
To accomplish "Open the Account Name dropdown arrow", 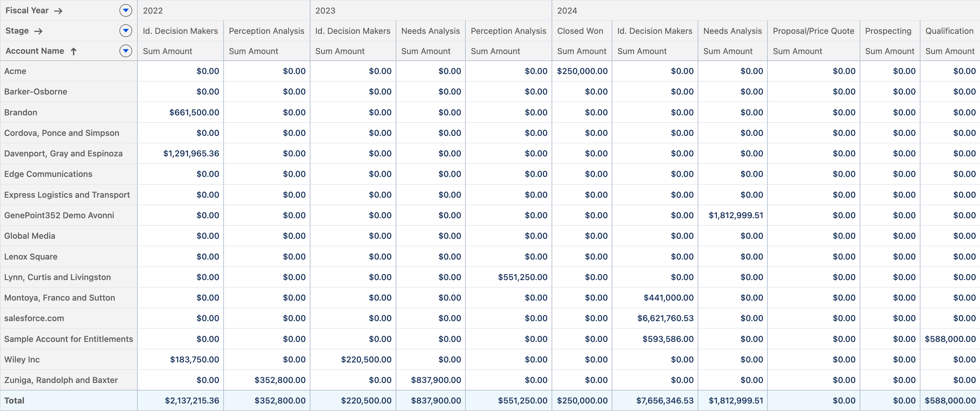I will pos(126,51).
